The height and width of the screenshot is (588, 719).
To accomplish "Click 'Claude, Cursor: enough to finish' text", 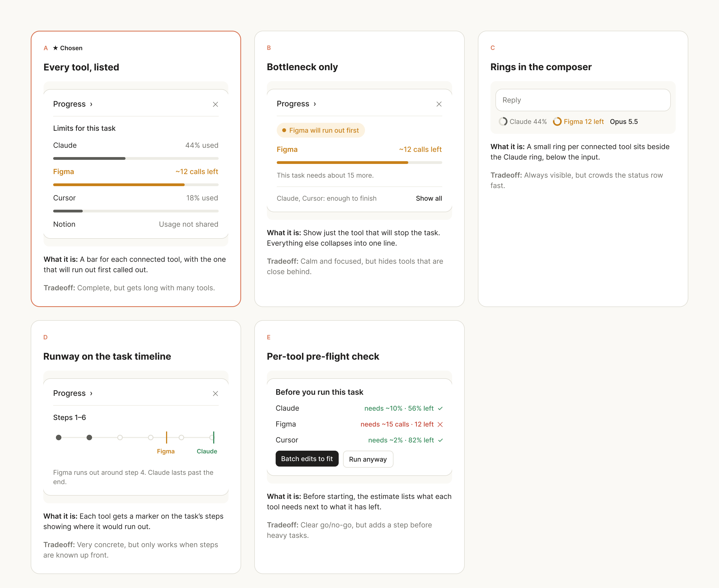I will tap(327, 198).
